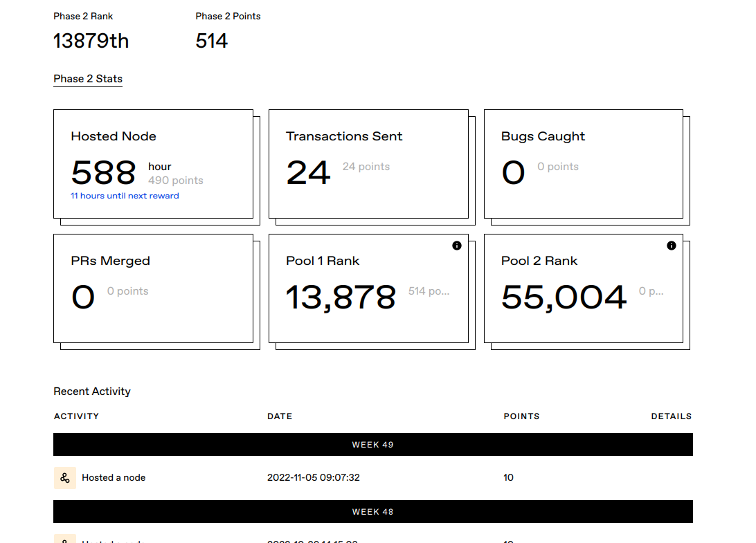The height and width of the screenshot is (543, 756).
Task: Click the Hosted a node icon at 09:07:32
Action: click(65, 478)
